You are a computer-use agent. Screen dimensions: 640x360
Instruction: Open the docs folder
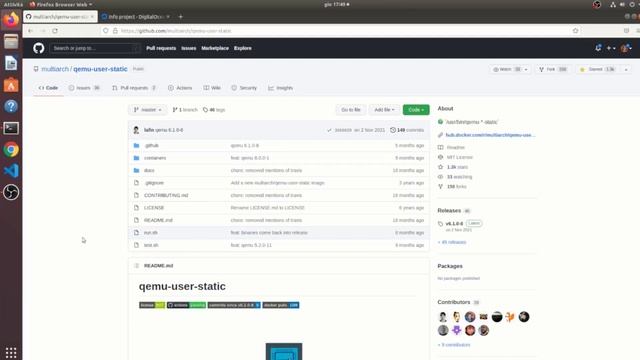pos(149,170)
